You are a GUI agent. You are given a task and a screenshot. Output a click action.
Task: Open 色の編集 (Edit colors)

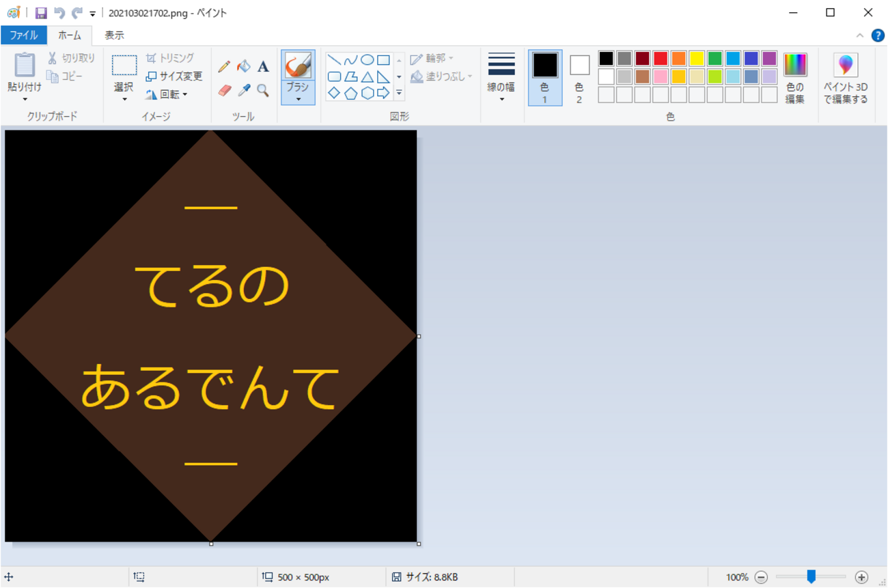pos(795,79)
